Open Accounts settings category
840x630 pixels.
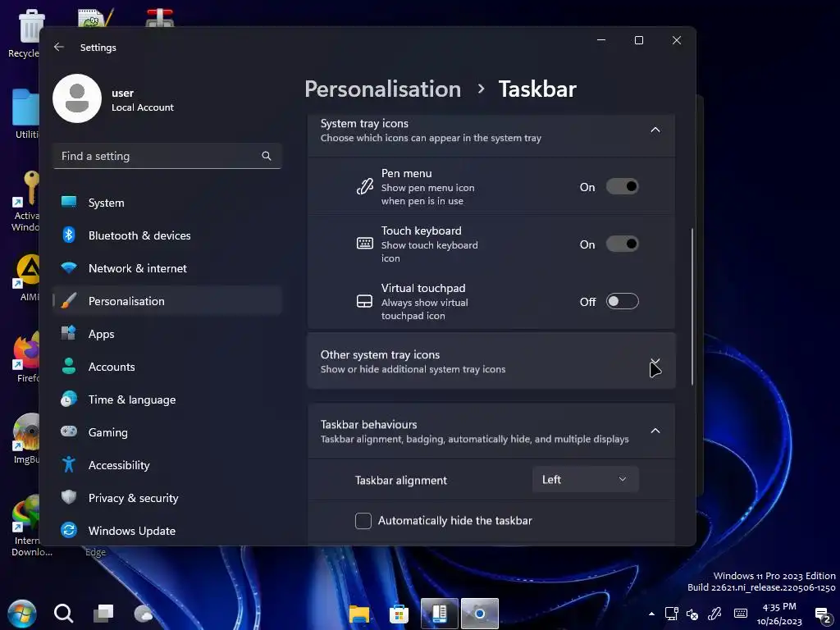pyautogui.click(x=167, y=367)
